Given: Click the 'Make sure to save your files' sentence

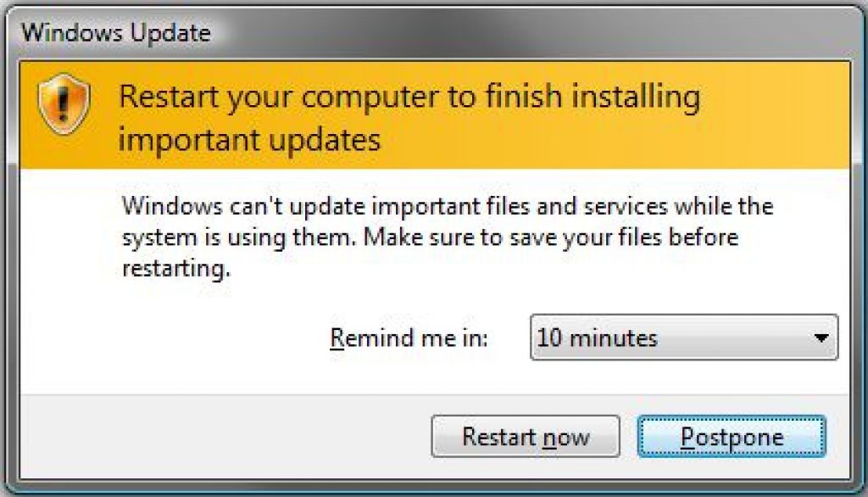Looking at the screenshot, I should click(550, 237).
